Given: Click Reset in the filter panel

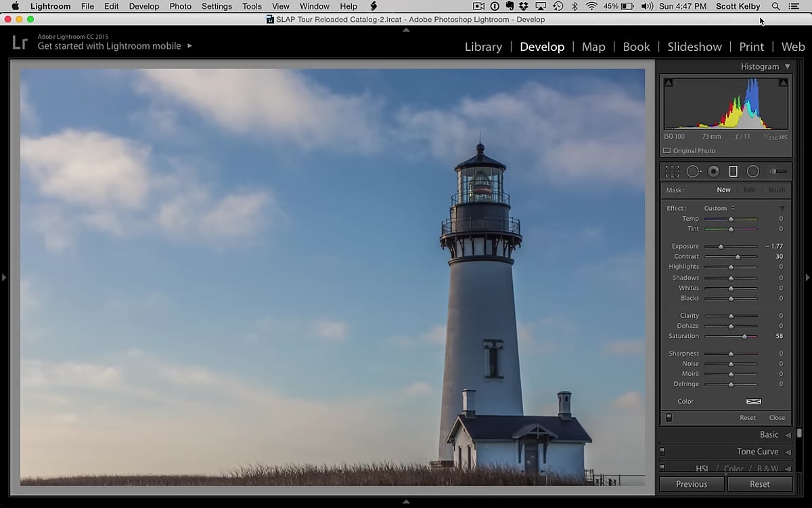Looking at the screenshot, I should click(x=748, y=418).
